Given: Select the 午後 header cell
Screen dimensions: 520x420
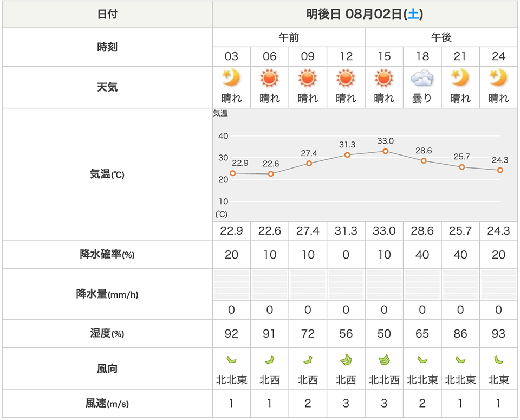Looking at the screenshot, I should 441,37.
